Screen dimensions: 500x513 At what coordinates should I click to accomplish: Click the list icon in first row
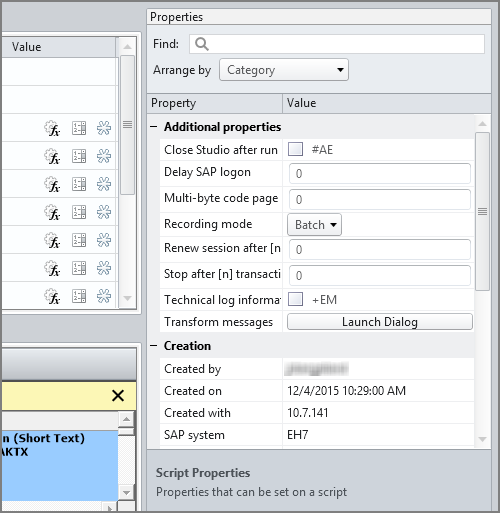[79, 128]
